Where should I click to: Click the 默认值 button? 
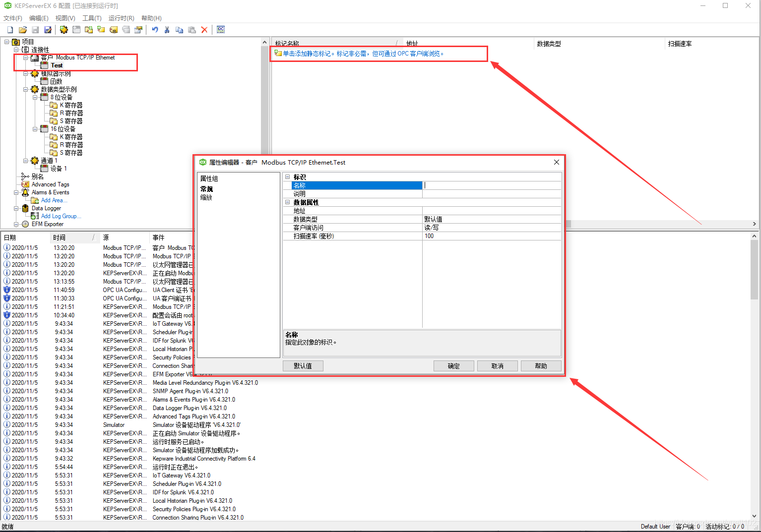(303, 366)
